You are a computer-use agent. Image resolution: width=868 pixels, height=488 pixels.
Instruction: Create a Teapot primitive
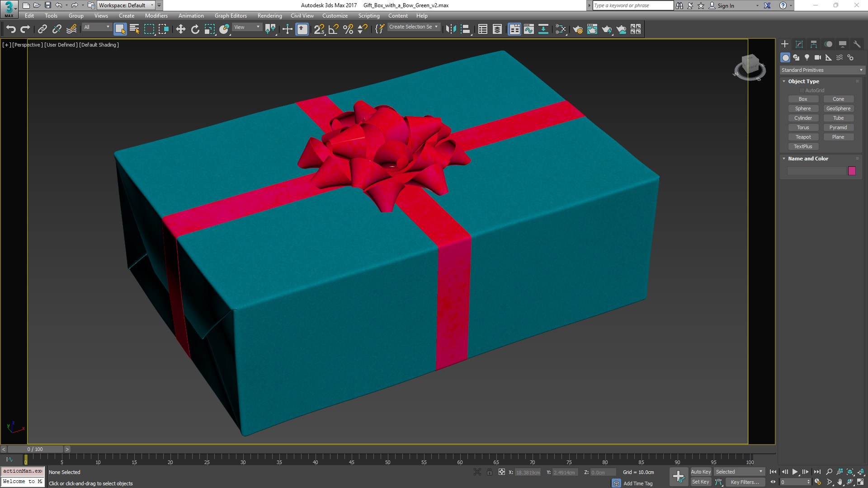pos(803,137)
